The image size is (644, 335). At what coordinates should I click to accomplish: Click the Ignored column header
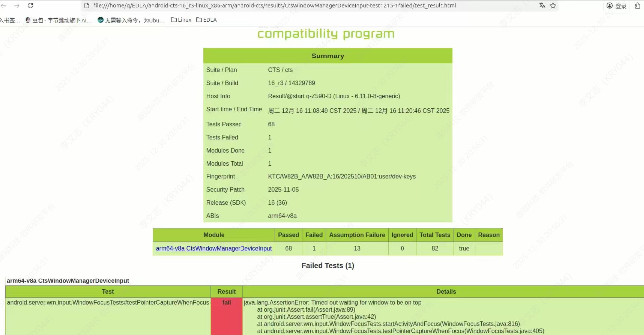point(402,235)
